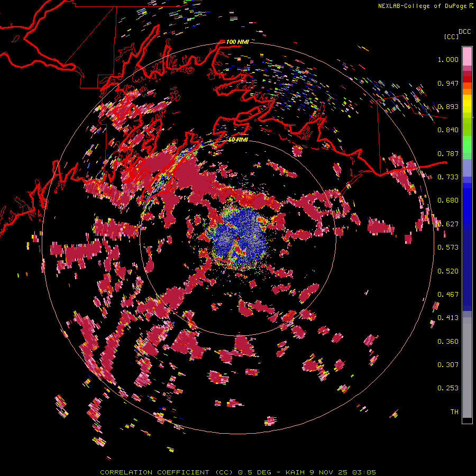Click the 0.840 color scale value

coord(448,130)
